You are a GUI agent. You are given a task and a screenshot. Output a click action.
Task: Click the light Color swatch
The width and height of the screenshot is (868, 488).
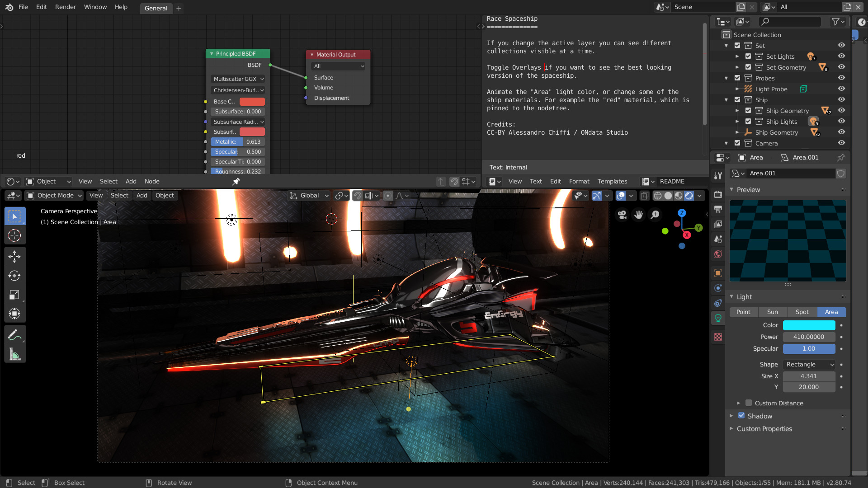pos(809,325)
